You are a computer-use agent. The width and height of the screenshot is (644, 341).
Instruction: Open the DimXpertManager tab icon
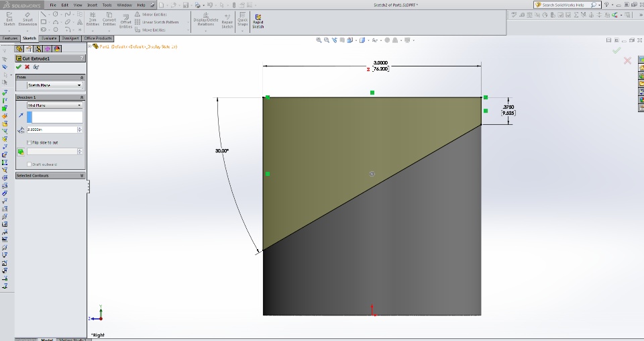coord(47,49)
